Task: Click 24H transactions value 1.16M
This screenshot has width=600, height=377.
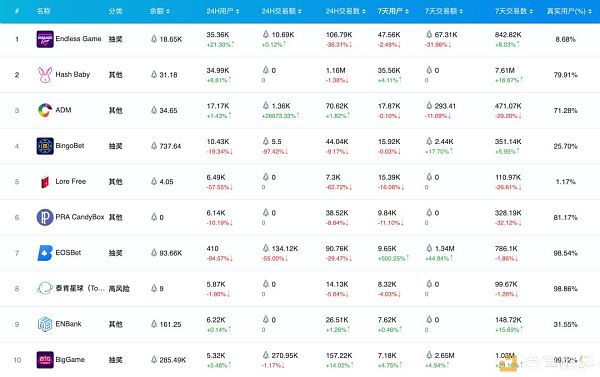Action: [x=335, y=70]
